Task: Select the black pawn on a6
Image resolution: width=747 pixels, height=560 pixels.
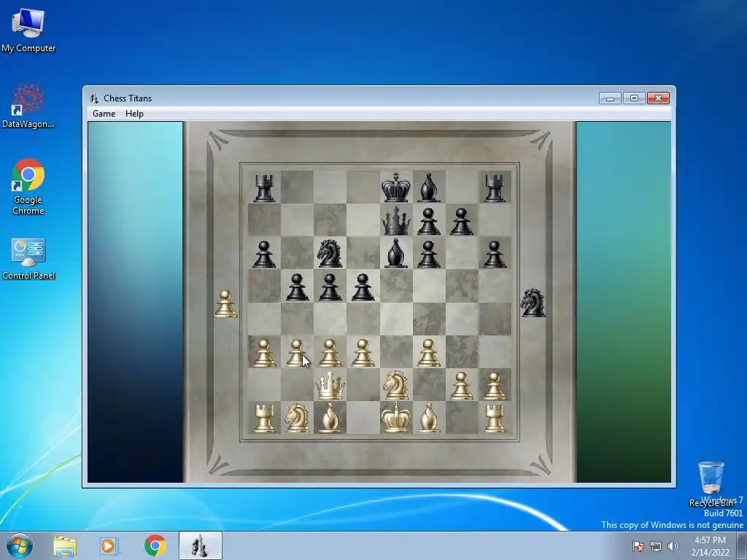Action: (x=264, y=254)
